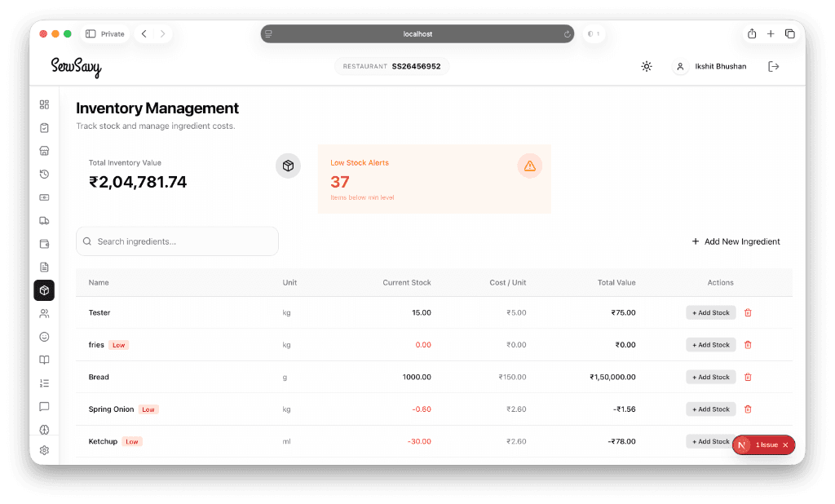This screenshot has width=835, height=504.
Task: Open settings via the gear icon
Action: pos(44,449)
